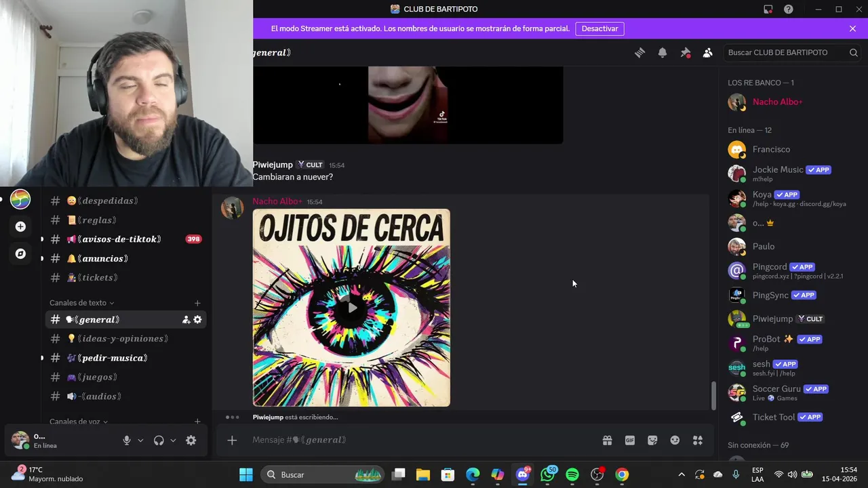This screenshot has width=868, height=488.
Task: Open Nacho Albo+ member profile
Action: 792,102
